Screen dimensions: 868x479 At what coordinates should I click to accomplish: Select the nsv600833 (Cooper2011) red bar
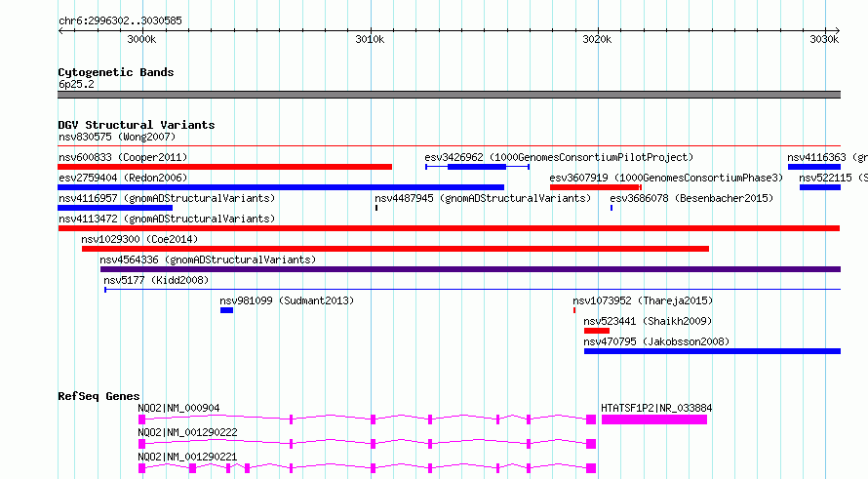(224, 167)
